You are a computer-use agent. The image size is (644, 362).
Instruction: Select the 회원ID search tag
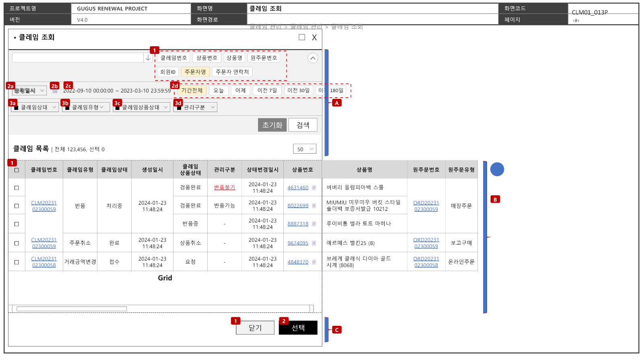pyautogui.click(x=168, y=72)
